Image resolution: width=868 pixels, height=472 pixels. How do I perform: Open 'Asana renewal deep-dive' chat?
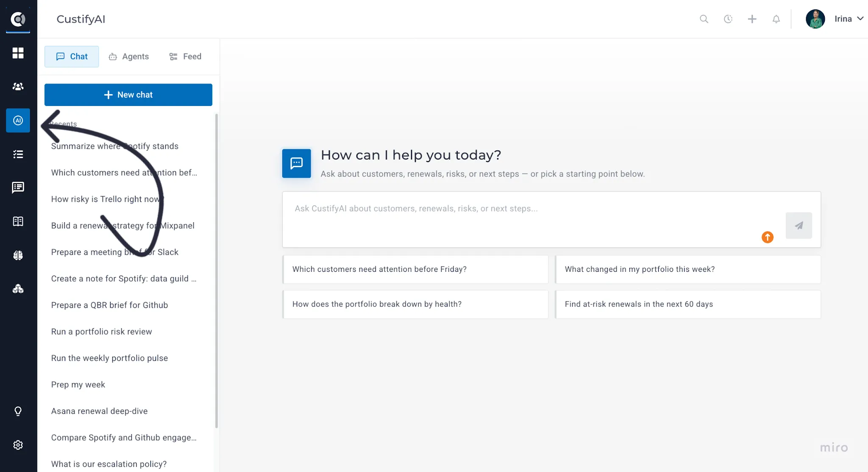pyautogui.click(x=100, y=411)
